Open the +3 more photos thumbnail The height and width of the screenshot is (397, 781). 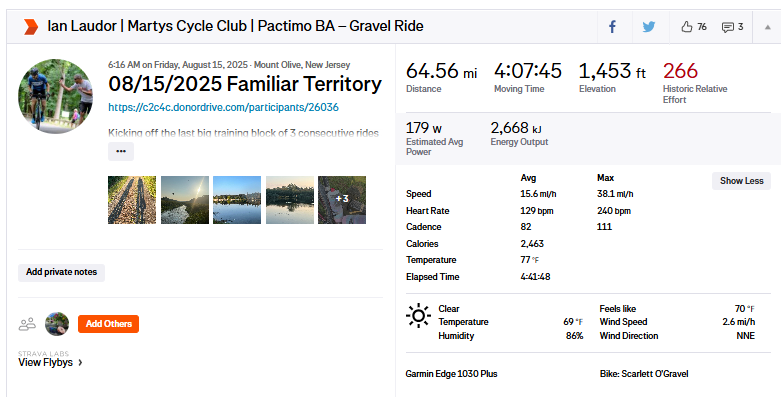click(342, 200)
